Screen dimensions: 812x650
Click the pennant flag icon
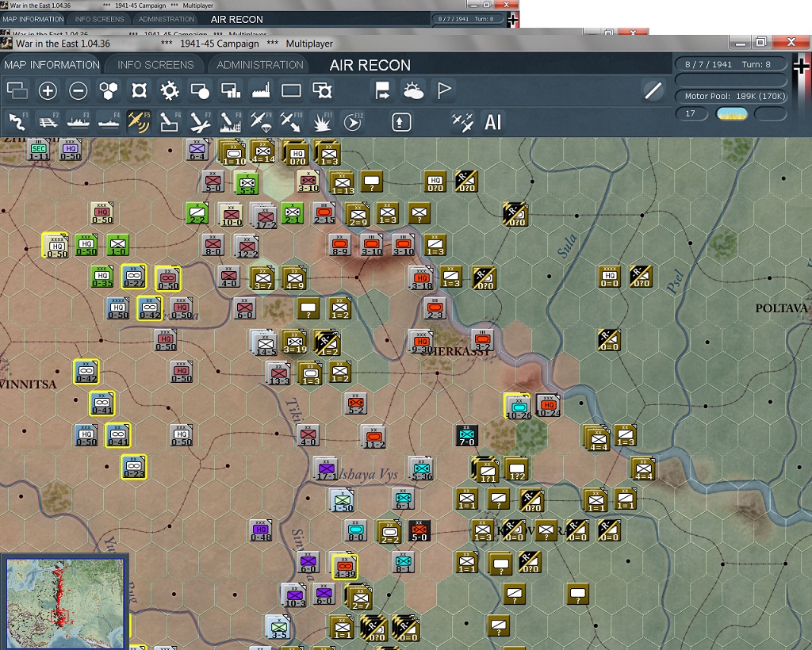pos(444,91)
